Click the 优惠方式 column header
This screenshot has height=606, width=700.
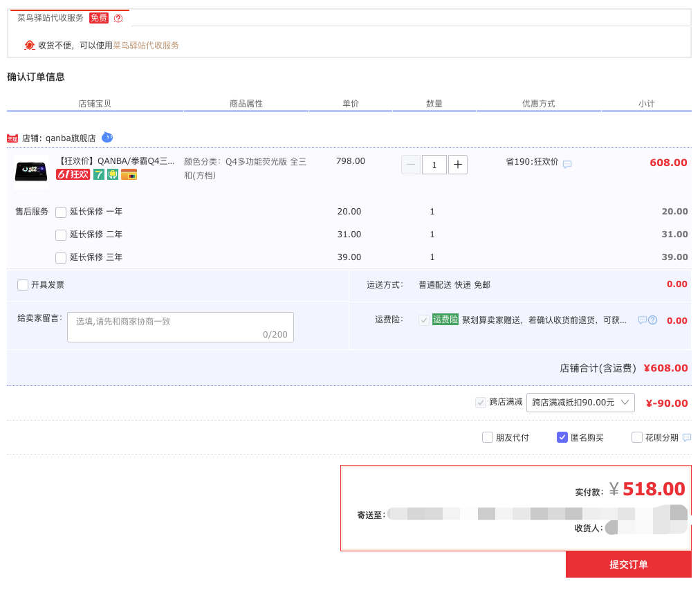[538, 104]
